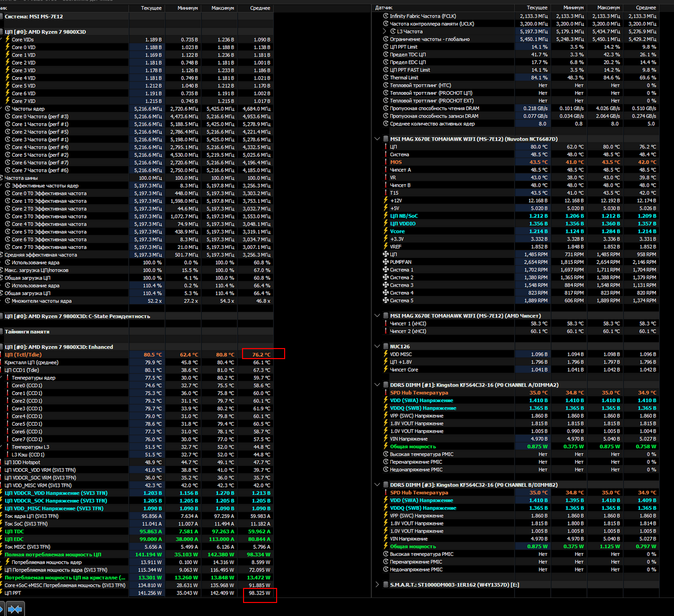Select the Частота шины label
The image size is (674, 616).
pos(21,178)
